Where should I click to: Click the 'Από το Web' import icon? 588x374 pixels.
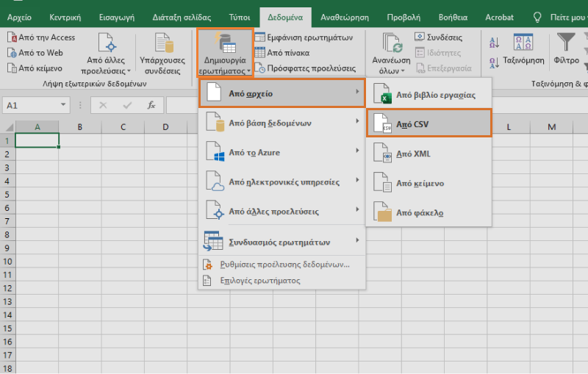[x=12, y=53]
